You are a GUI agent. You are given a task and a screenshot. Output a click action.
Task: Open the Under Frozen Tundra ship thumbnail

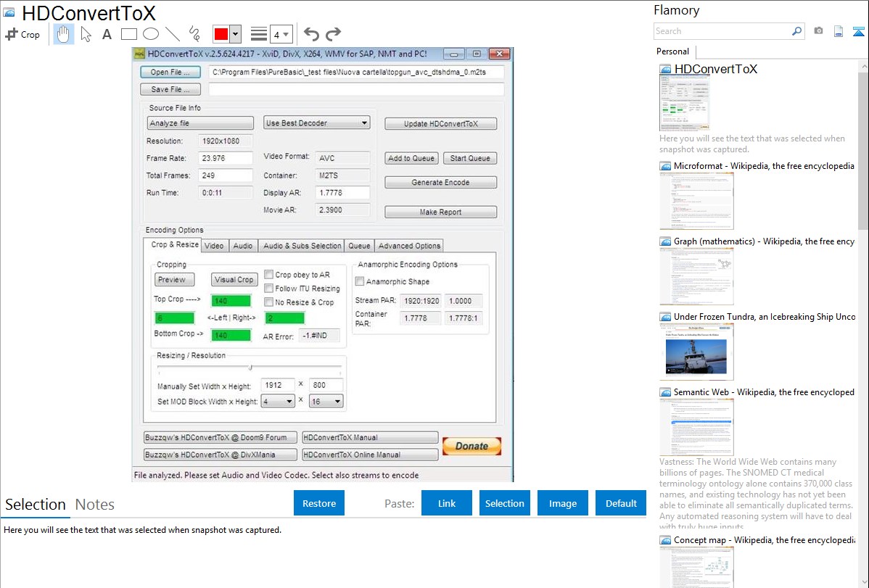696,352
